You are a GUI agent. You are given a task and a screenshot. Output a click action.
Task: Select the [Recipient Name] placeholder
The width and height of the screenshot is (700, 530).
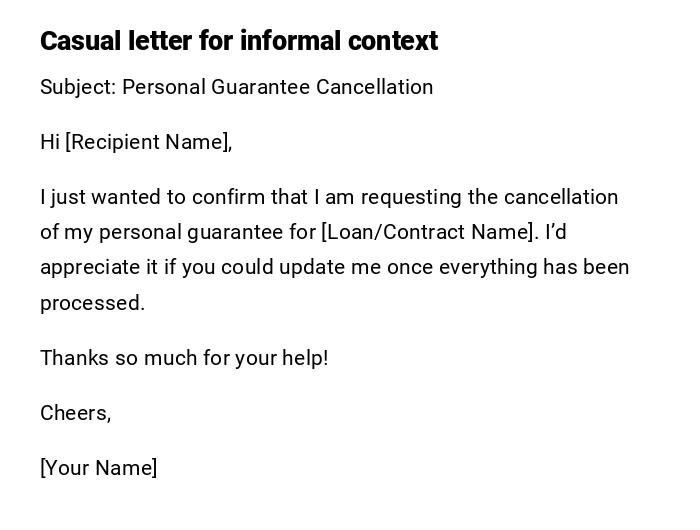pos(148,142)
